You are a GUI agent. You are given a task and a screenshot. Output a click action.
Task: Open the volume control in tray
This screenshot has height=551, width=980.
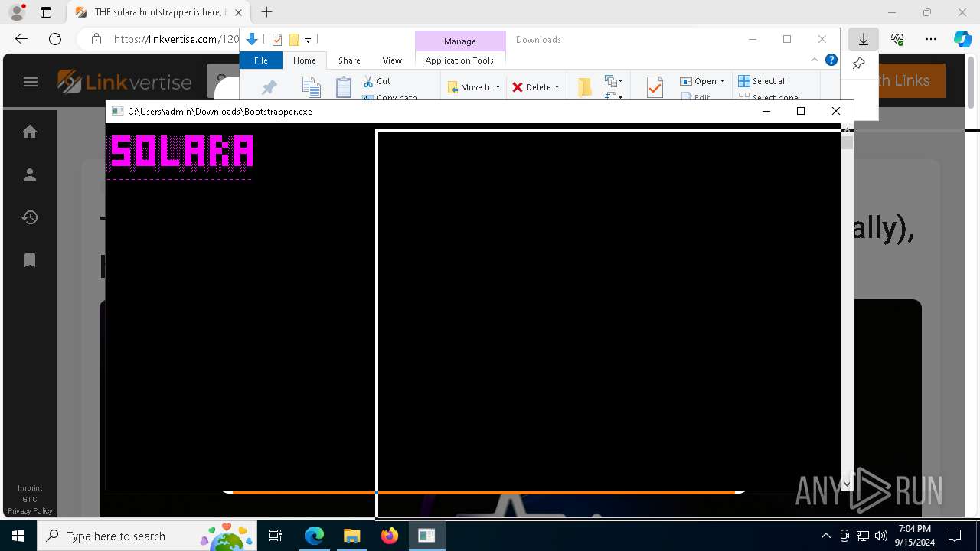click(x=880, y=536)
